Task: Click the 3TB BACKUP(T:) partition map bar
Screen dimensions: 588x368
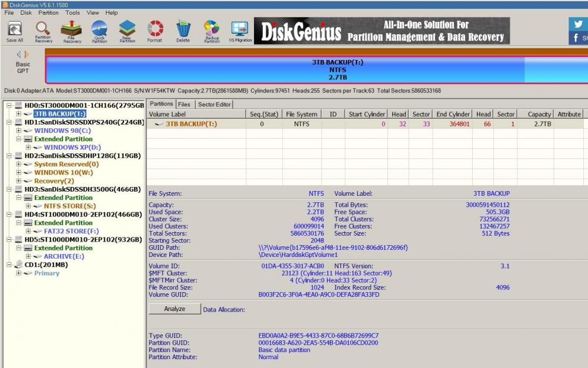Action: click(316, 70)
